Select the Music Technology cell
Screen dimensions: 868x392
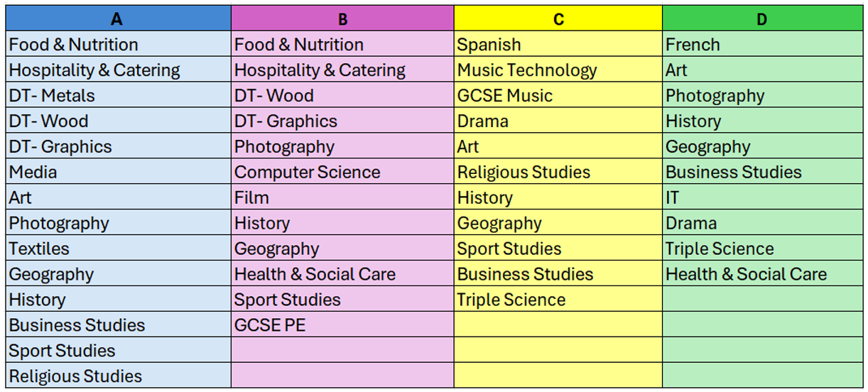tap(527, 70)
